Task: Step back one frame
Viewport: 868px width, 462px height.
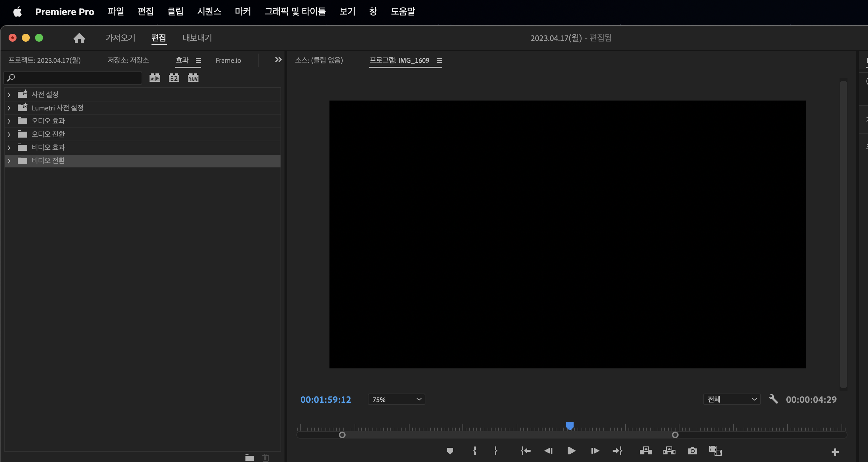Action: pos(548,451)
